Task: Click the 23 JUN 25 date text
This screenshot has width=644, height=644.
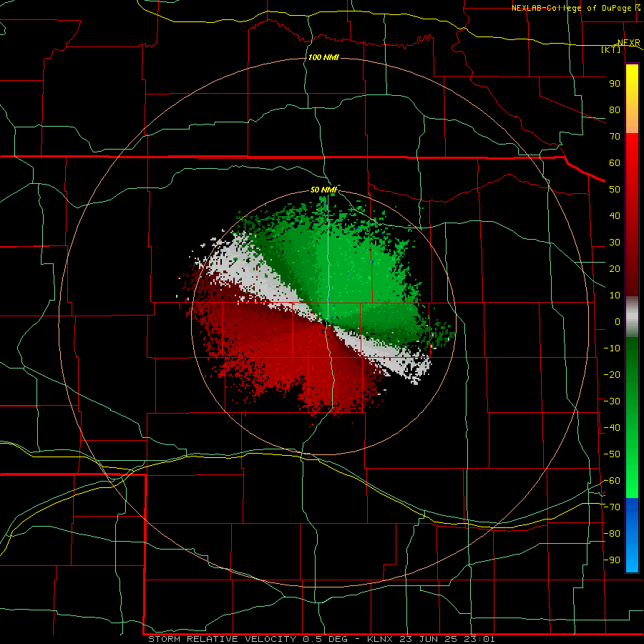Action: pyautogui.click(x=429, y=639)
